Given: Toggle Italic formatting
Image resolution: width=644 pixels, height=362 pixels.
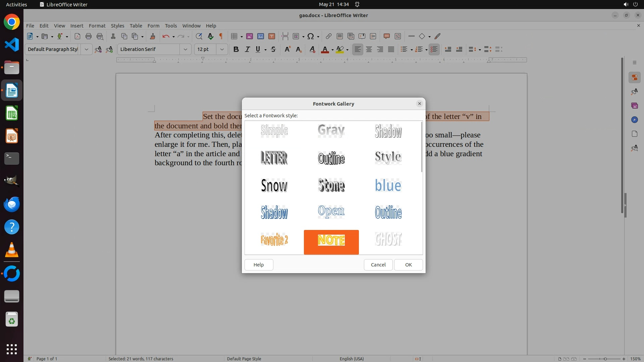Looking at the screenshot, I should click(247, 49).
